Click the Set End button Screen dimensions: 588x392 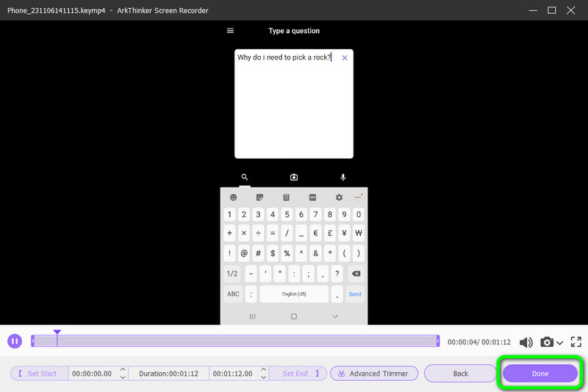click(298, 374)
